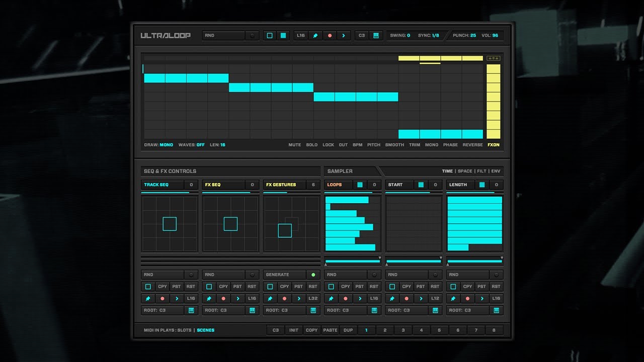Viewport: 644px width, 362px height.
Task: Select the TIME sampler tab
Action: [x=447, y=171]
